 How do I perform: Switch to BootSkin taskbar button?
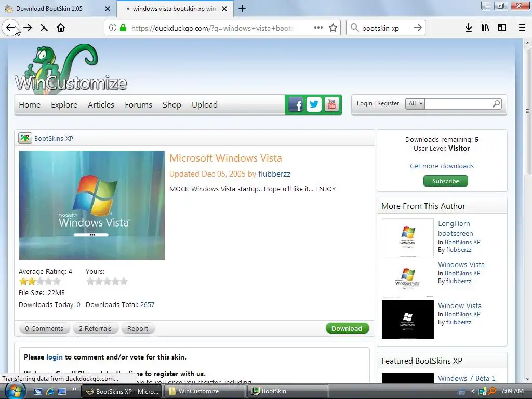click(x=288, y=391)
